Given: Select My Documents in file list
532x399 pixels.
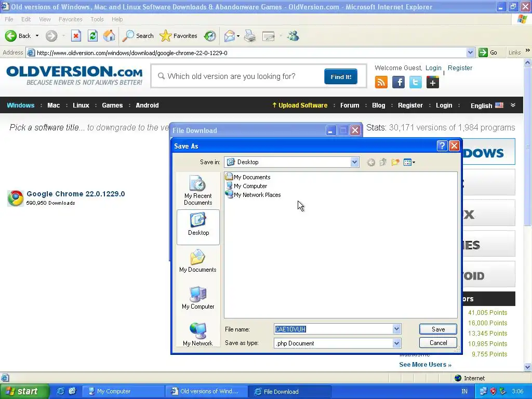Looking at the screenshot, I should (248, 177).
